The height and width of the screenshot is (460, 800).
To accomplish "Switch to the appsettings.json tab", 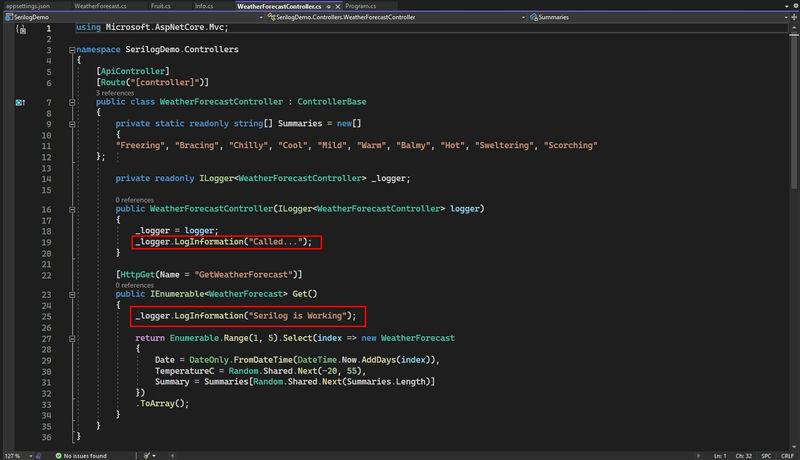I will (x=28, y=6).
